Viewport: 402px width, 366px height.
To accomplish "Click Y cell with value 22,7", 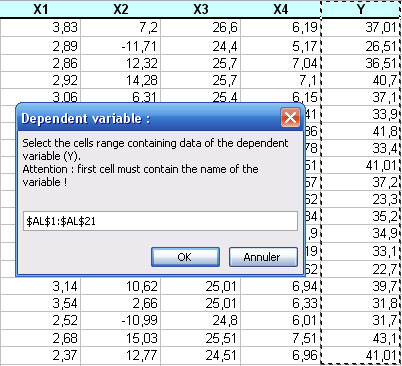I will tap(361, 269).
